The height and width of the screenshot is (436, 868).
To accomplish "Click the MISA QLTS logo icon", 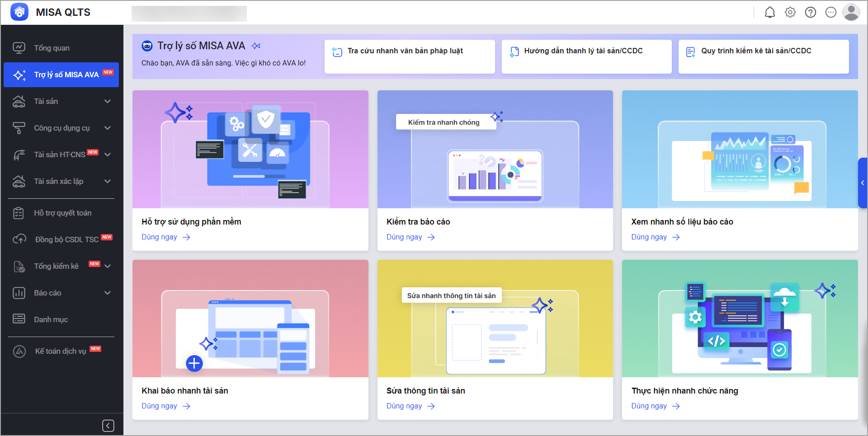I will point(19,12).
